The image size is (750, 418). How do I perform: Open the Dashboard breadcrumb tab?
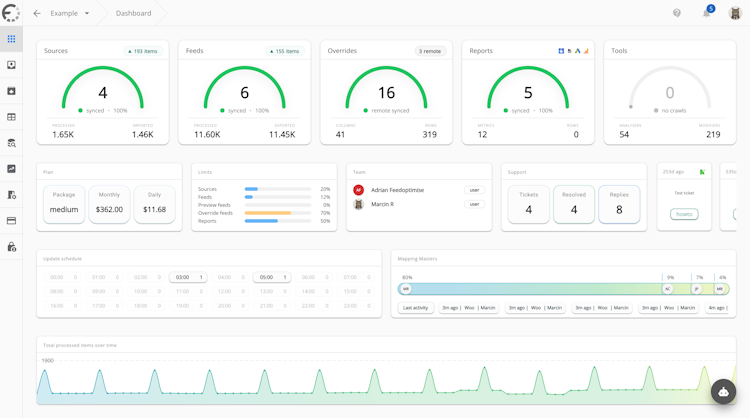point(133,13)
